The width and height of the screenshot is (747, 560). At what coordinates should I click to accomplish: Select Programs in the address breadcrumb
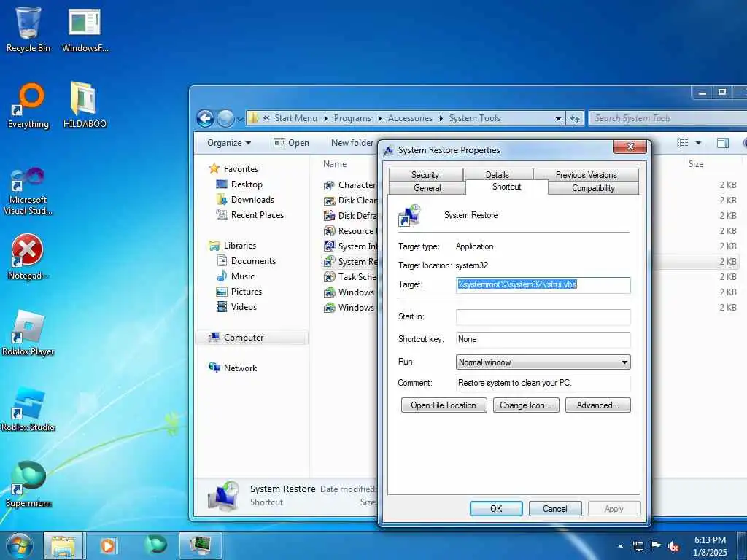coord(352,118)
